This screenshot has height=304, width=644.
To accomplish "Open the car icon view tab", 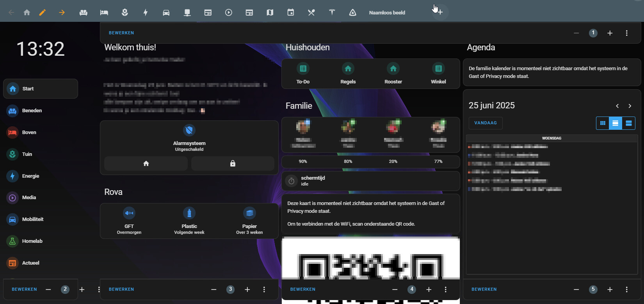I will 166,12.
